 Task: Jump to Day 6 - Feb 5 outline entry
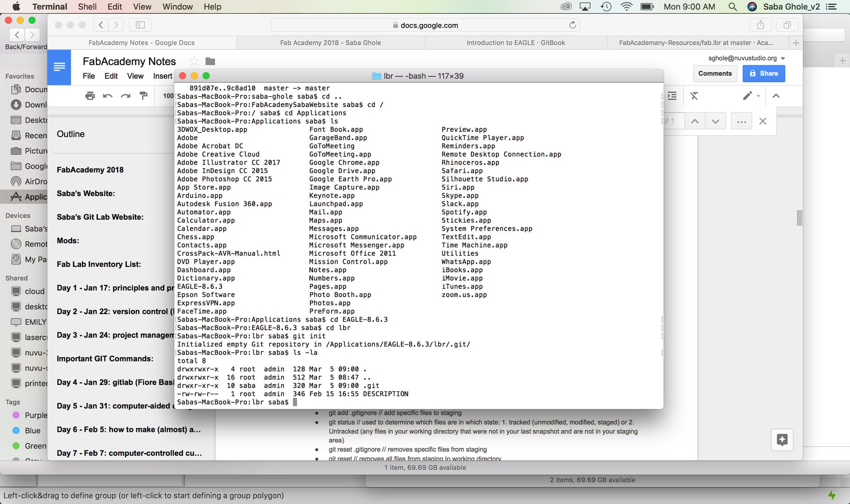click(128, 430)
